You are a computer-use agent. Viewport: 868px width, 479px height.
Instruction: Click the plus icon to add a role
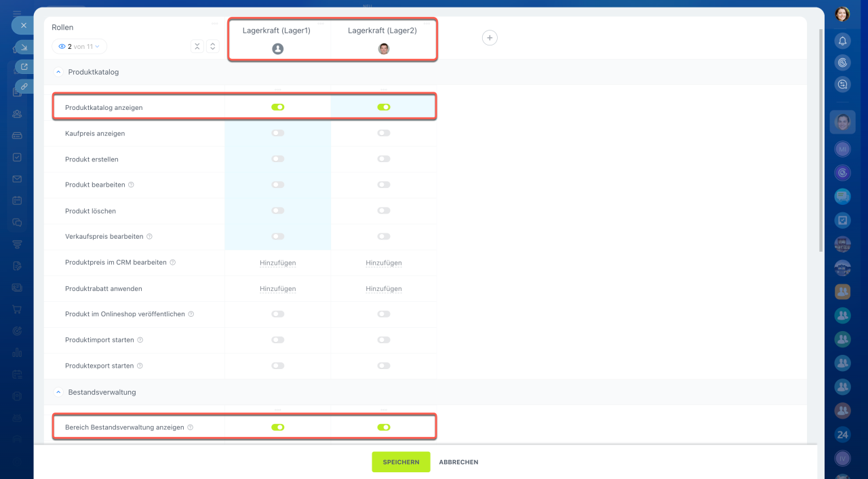490,38
